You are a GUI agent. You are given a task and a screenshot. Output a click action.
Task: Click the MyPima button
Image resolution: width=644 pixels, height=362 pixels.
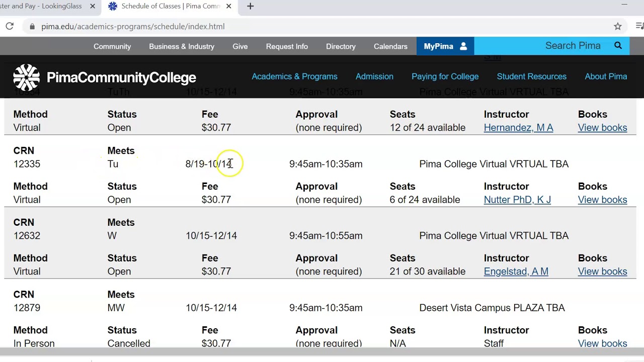[445, 46]
